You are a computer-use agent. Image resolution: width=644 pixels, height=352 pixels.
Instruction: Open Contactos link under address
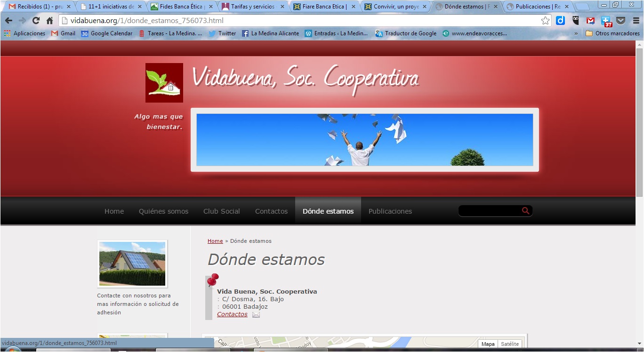[x=232, y=314]
